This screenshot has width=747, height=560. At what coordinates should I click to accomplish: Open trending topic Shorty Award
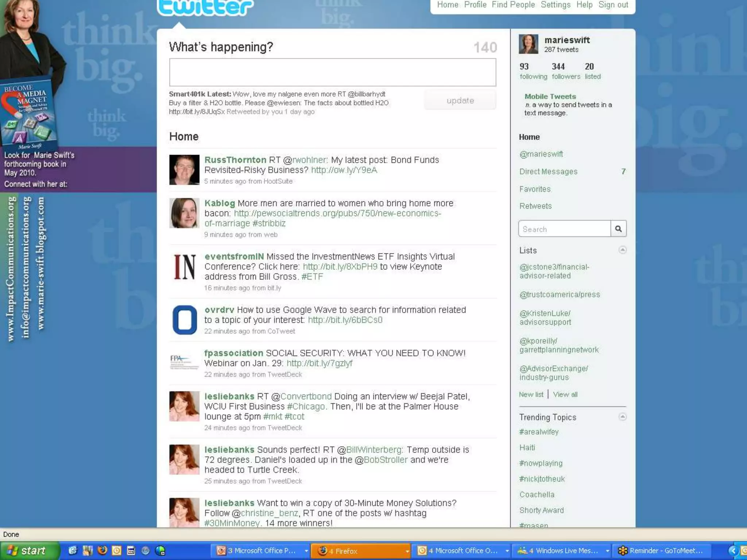click(541, 510)
